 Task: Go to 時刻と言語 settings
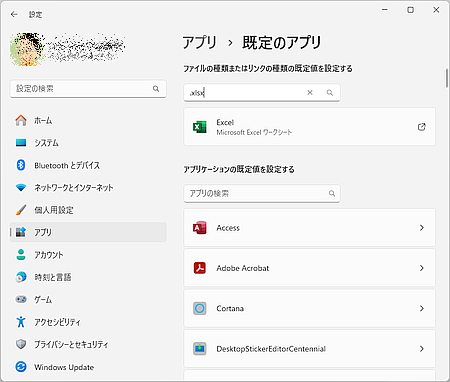[88, 277]
